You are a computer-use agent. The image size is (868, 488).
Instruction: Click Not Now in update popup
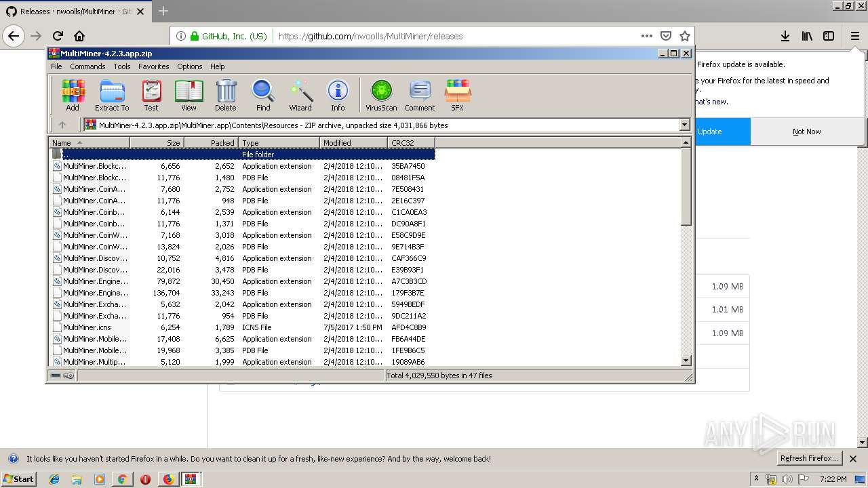click(807, 131)
